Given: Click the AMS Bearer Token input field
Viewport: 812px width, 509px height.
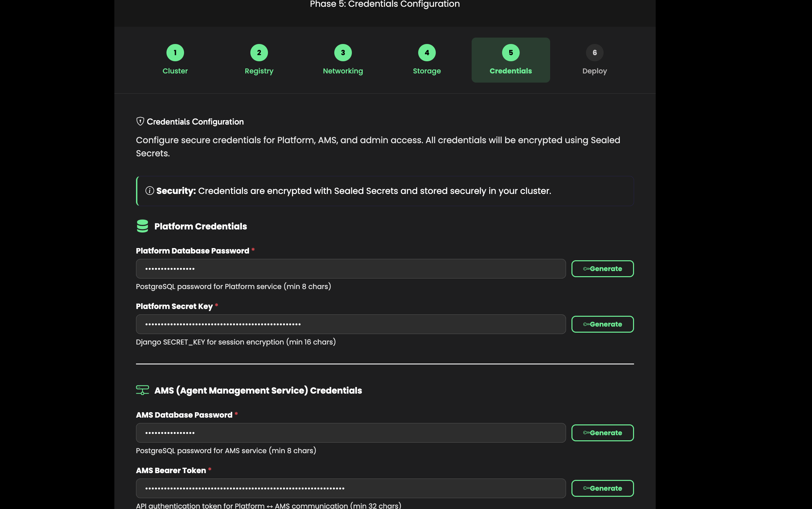Looking at the screenshot, I should point(351,488).
